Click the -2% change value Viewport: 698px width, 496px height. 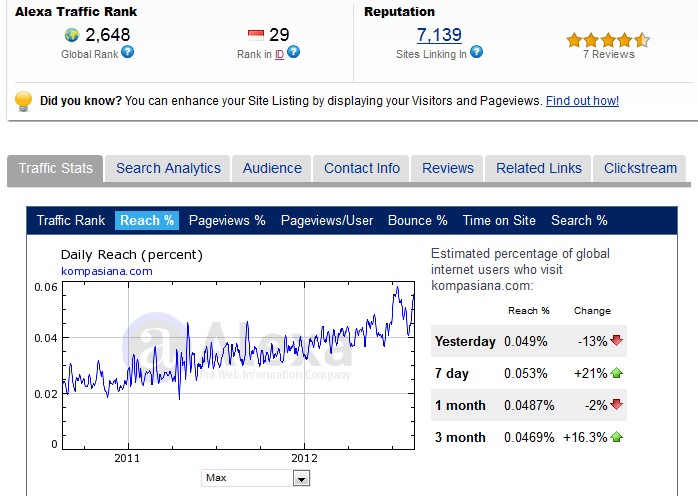[596, 405]
